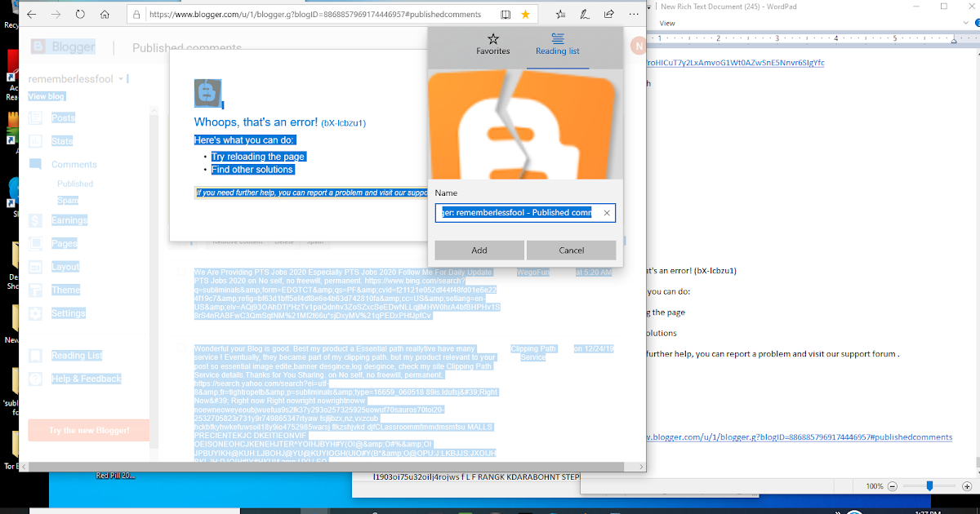
Task: Open Layout in the Blogger sidebar
Action: (65, 267)
